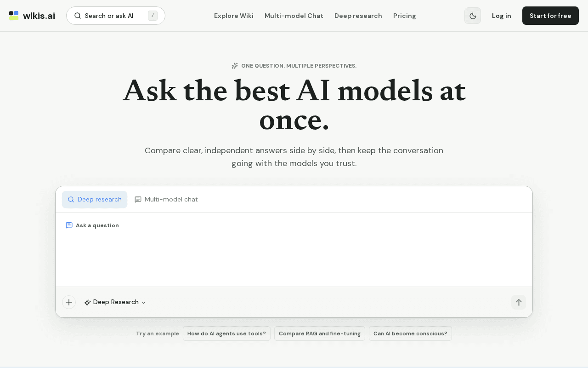This screenshot has height=368, width=588.
Task: Submit the question with the up arrow
Action: (x=519, y=302)
